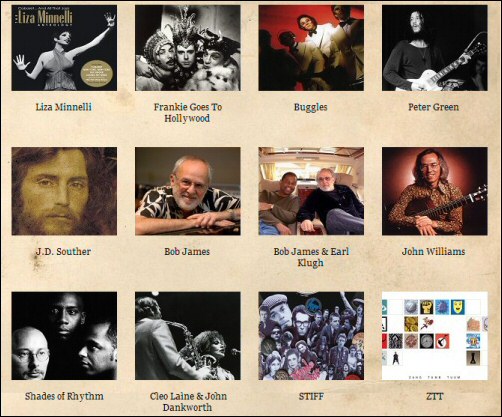Click the Buggles artist link

point(311,107)
